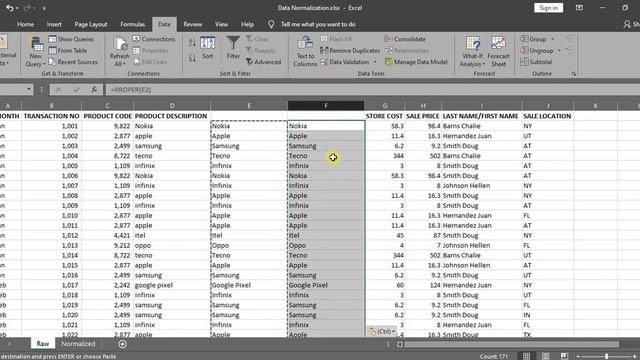Screen dimensions: 640x360
Task: Click the Subtotal command
Action: coord(536,62)
